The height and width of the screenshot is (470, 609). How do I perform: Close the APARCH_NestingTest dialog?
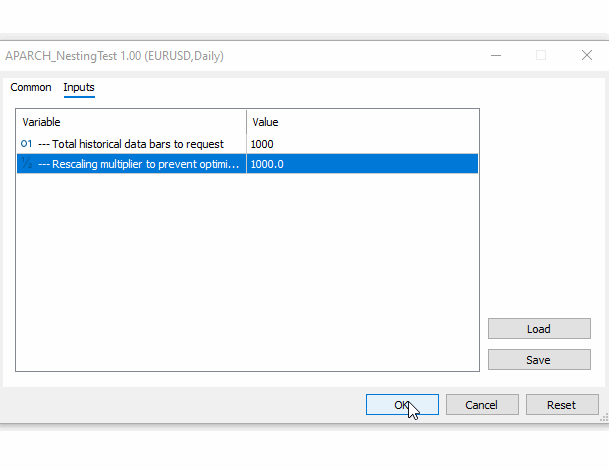(587, 55)
